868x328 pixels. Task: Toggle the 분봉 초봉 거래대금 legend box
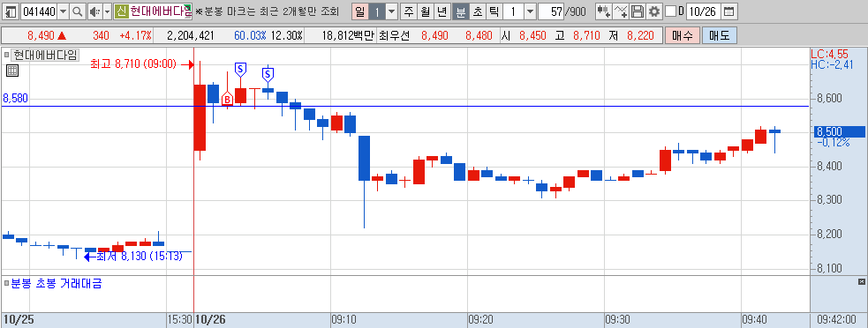click(7, 284)
